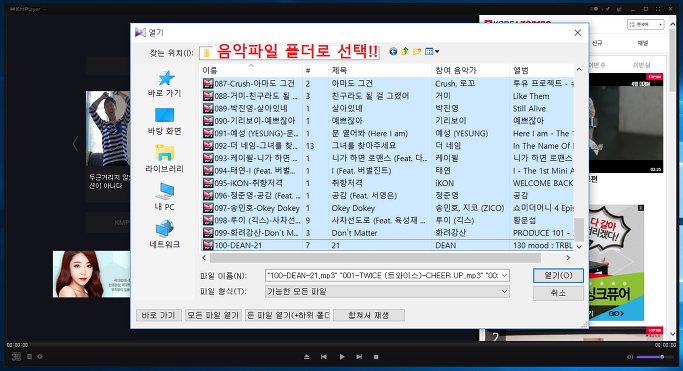
Task: Click file icon of 100-DEAN-21
Action: point(208,245)
